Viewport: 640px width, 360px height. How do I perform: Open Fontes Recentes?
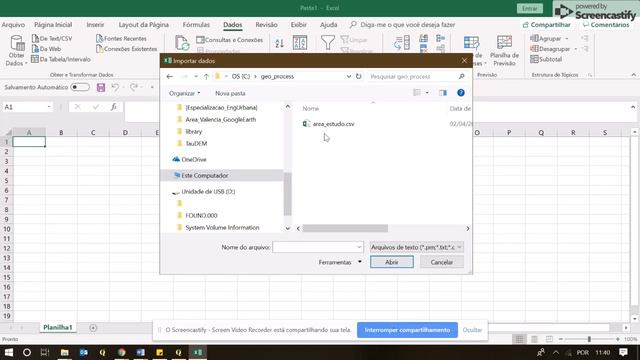coord(121,38)
